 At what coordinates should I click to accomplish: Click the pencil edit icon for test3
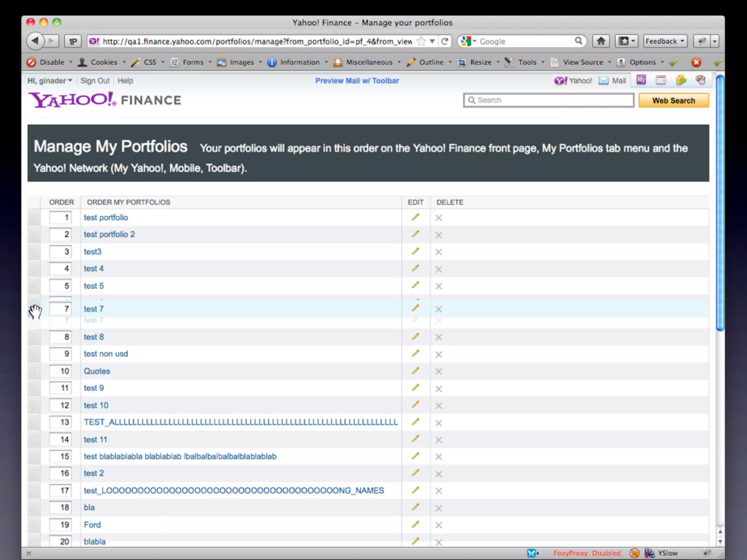(415, 251)
